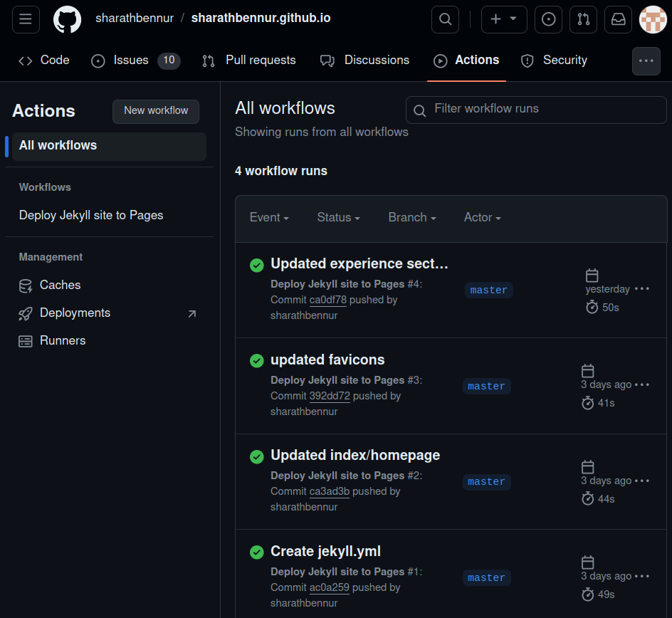Open the hamburger navigation menu

(26, 19)
